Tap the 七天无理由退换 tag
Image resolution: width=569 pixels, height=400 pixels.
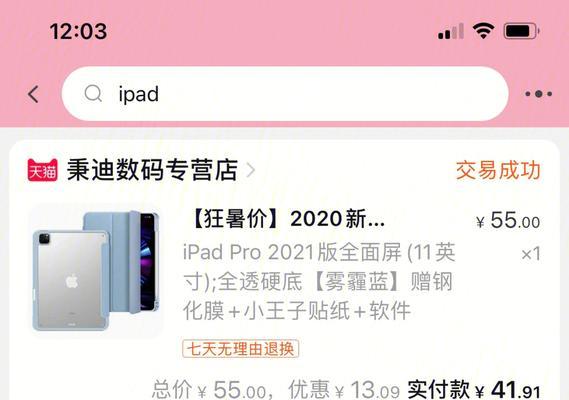pos(241,349)
